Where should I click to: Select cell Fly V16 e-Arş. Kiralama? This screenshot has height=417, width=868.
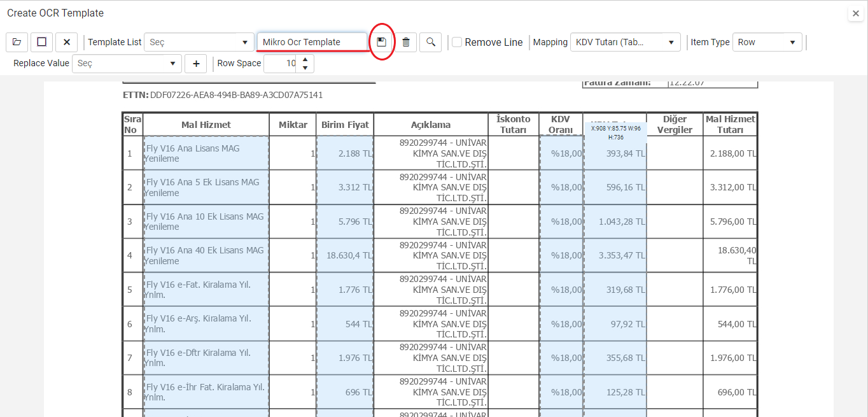206,323
